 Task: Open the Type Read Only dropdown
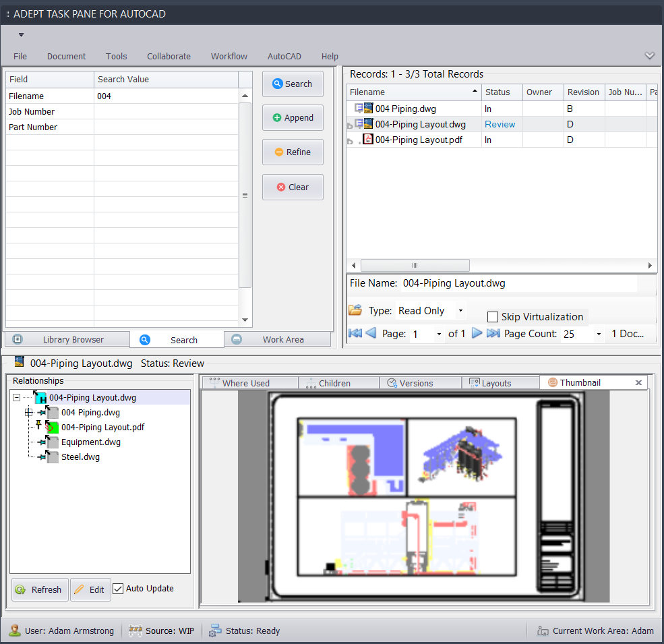point(460,311)
